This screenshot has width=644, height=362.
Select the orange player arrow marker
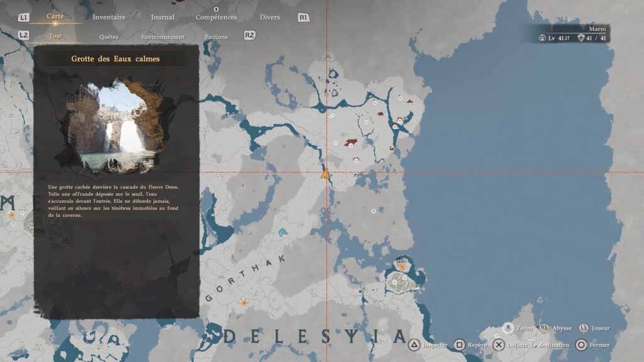coord(325,174)
